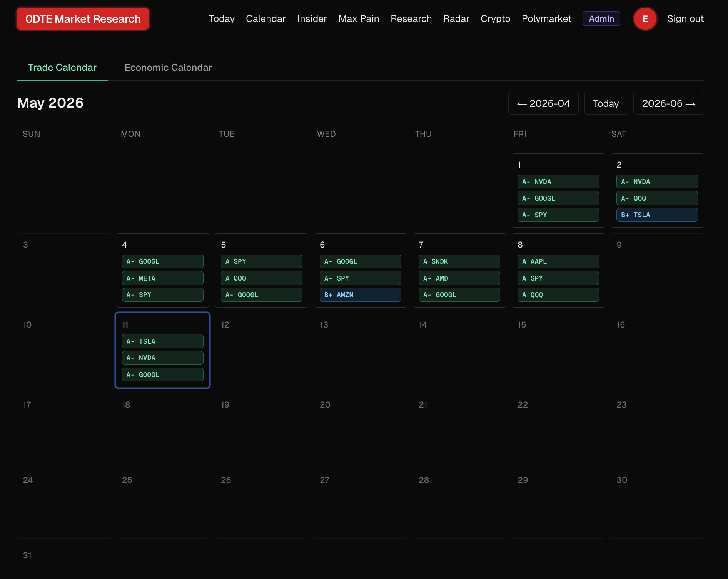Select the day 9 cell
728x579 pixels.
pos(657,268)
